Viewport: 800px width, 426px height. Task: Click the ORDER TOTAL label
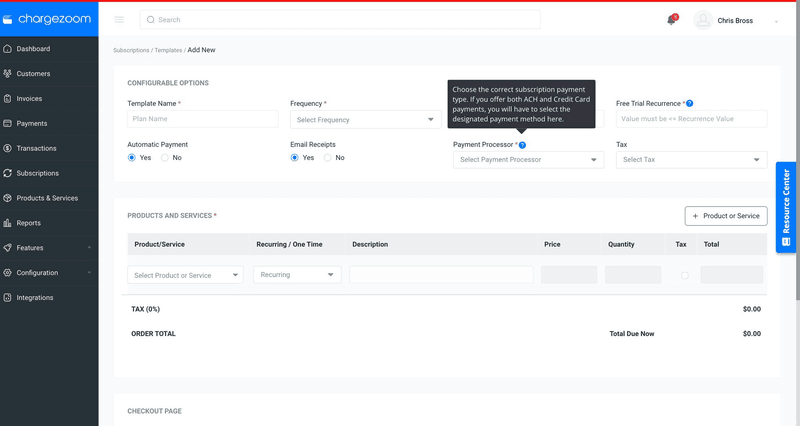pos(153,334)
